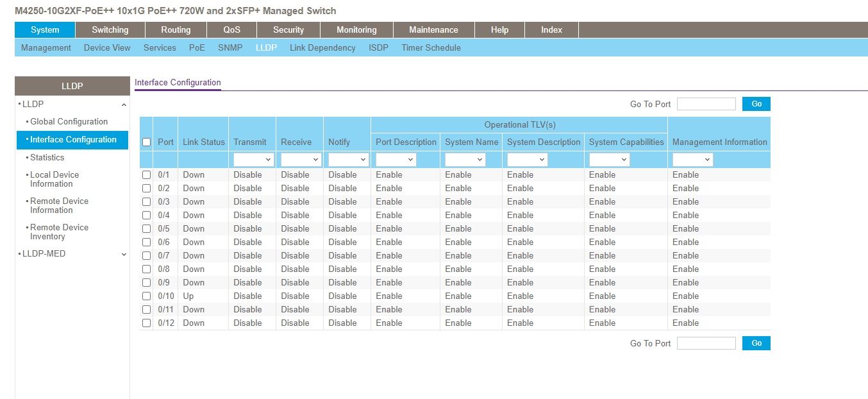Screen dimensions: 868x399
Task: Open the Management Information dropdown
Action: pyautogui.click(x=693, y=160)
